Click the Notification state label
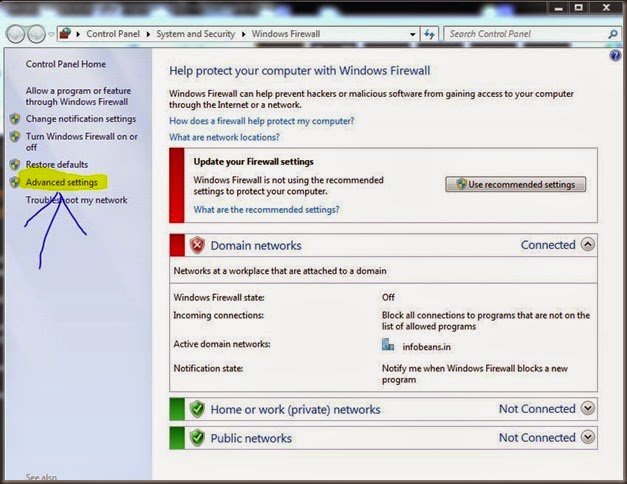The height and width of the screenshot is (484, 627). click(208, 368)
